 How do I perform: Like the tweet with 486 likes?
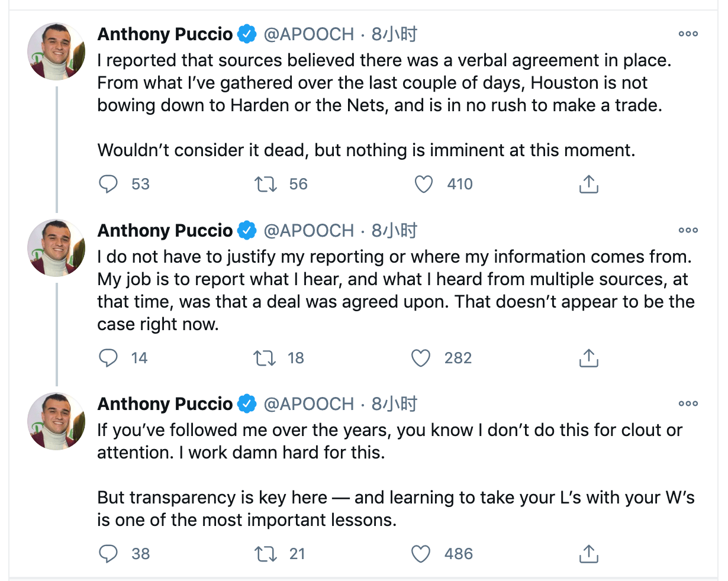[x=421, y=554]
